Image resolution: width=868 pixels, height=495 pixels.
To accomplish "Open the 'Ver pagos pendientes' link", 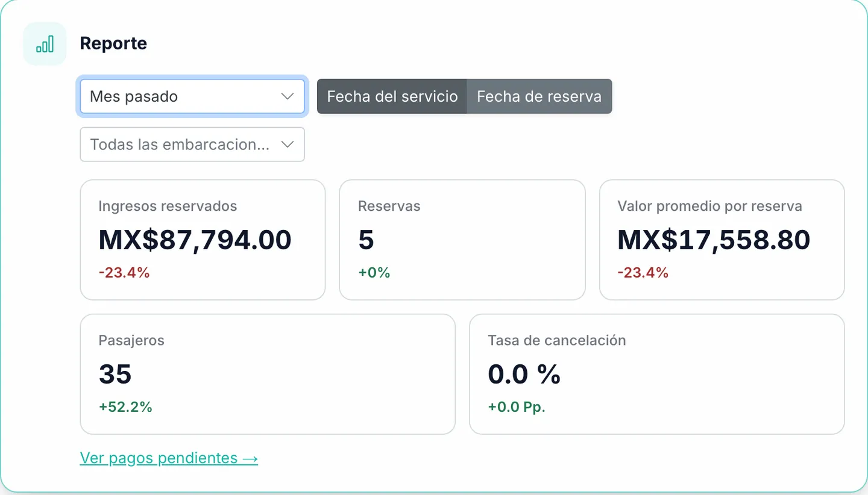I will (x=169, y=458).
